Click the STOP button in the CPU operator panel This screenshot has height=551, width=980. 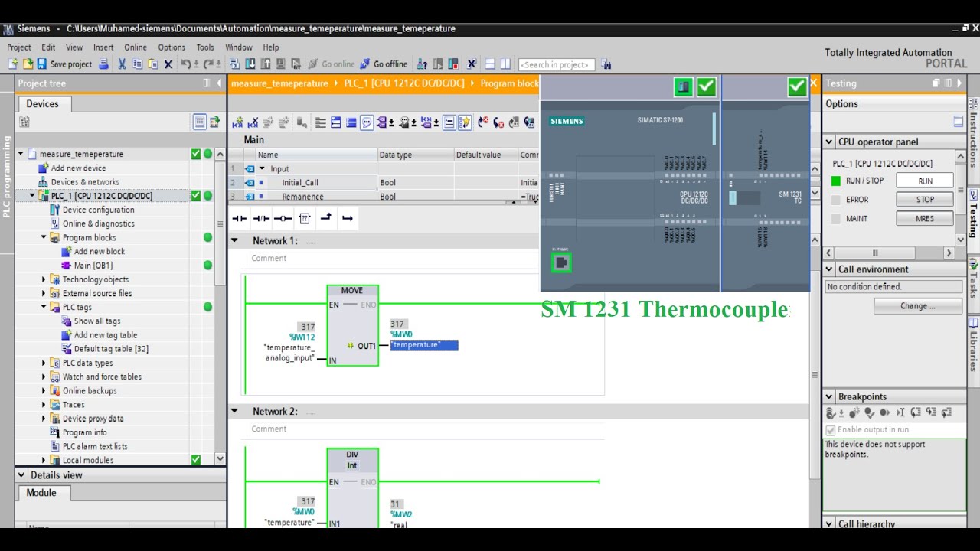(x=925, y=200)
